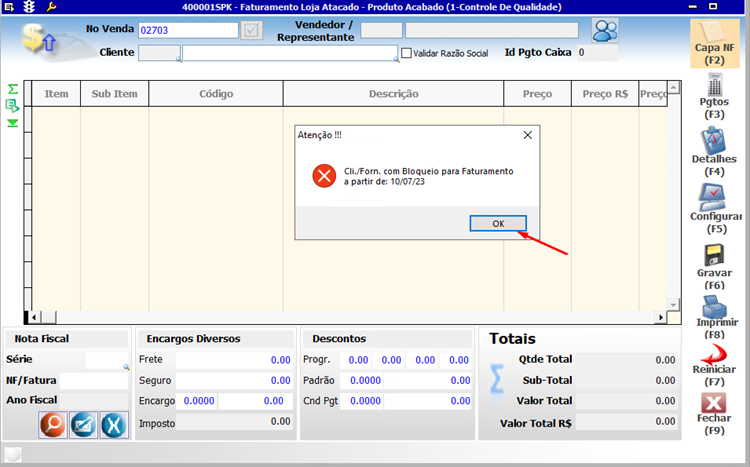Screen dimensions: 750x467
Task: Click the customers group icon button
Action: pyautogui.click(x=604, y=30)
